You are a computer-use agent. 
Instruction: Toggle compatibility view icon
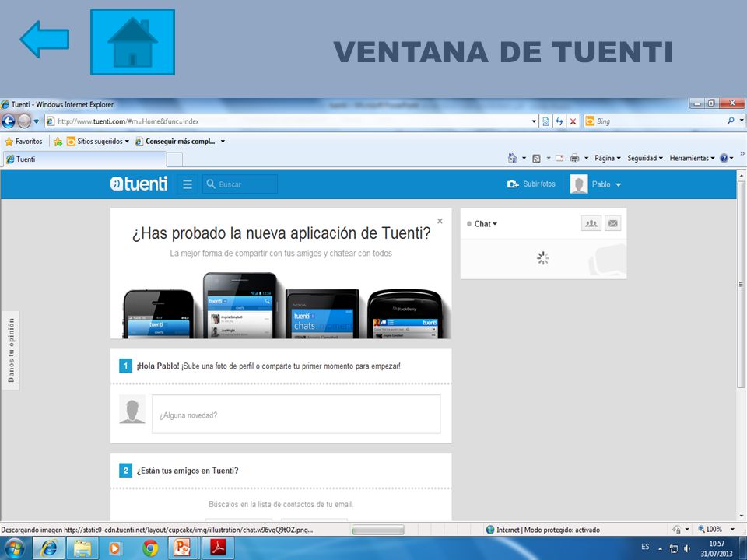pos(546,121)
